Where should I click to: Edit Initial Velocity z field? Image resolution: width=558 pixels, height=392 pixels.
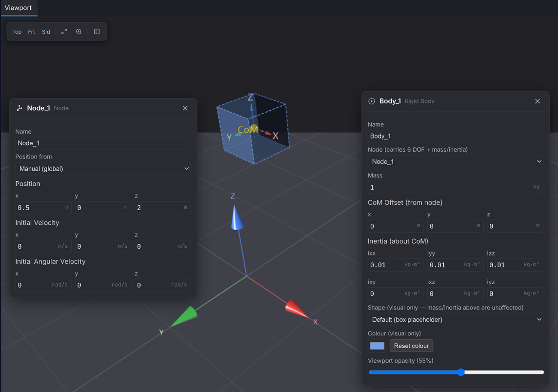(x=162, y=246)
